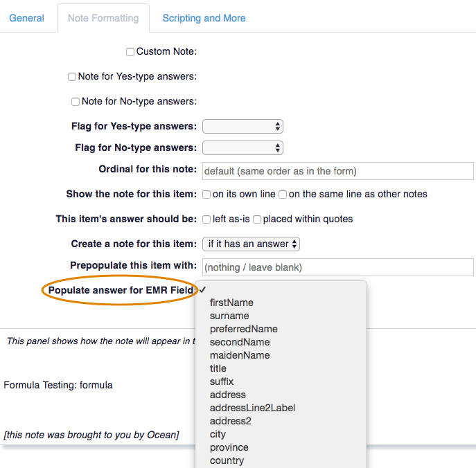476x468 pixels.
Task: Select the Note Formatting tab
Action: [103, 18]
